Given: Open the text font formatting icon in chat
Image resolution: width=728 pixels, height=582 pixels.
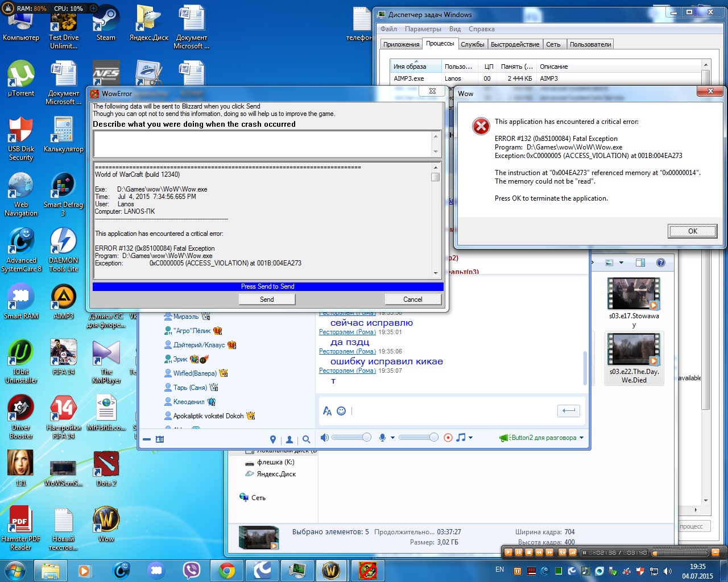Looking at the screenshot, I should pyautogui.click(x=327, y=411).
